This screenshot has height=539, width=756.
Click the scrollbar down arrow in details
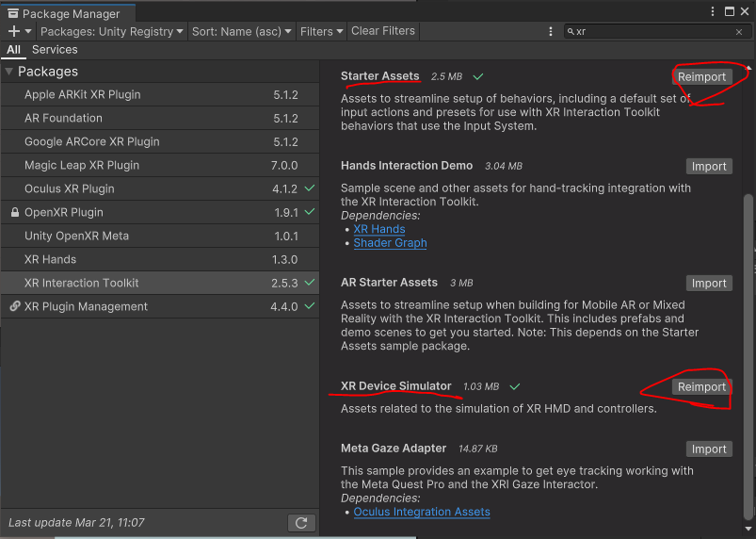tap(748, 529)
